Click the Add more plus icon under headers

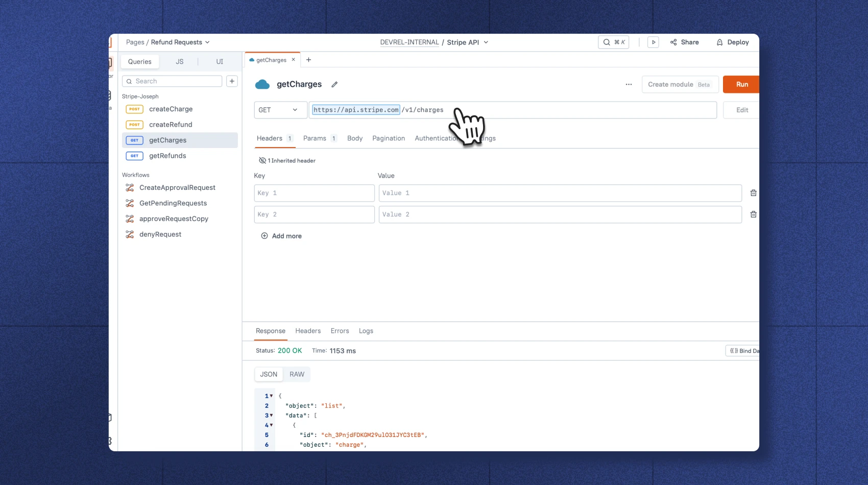pyautogui.click(x=264, y=236)
